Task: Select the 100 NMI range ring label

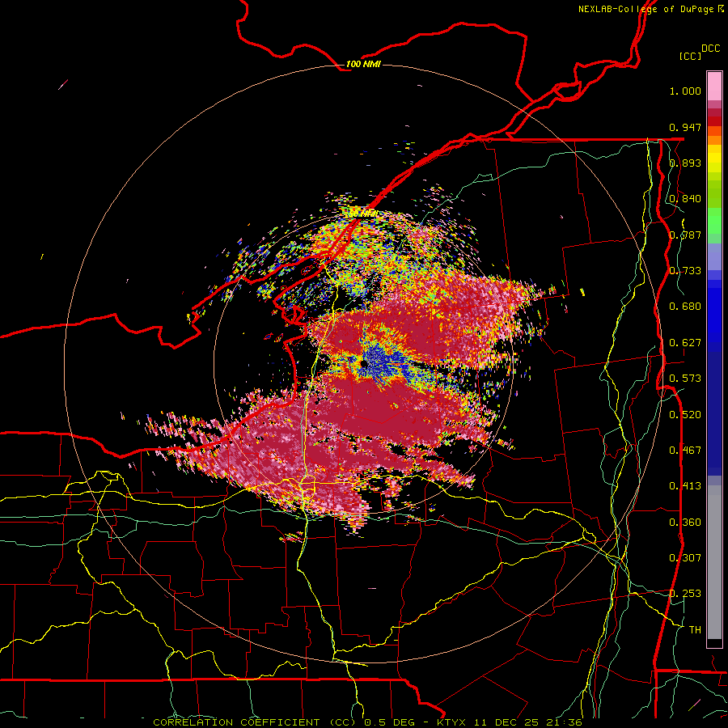Action: (x=363, y=64)
